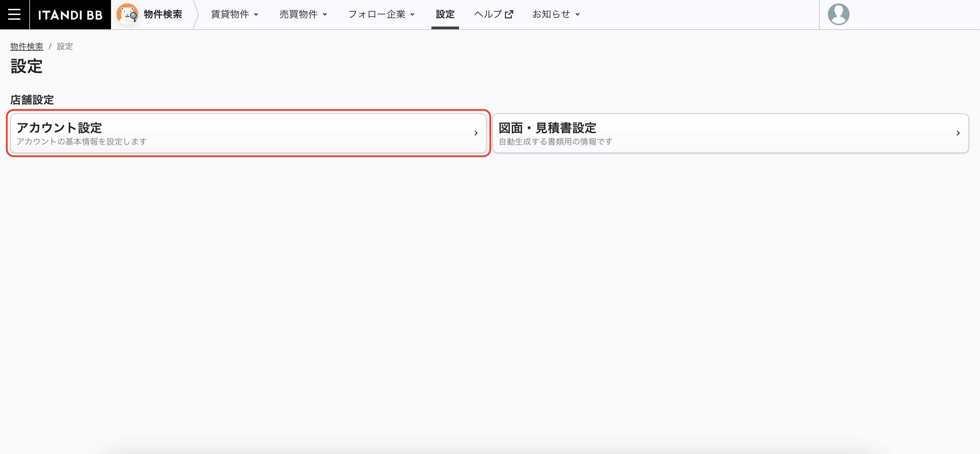The height and width of the screenshot is (454, 980).
Task: Click the ITANDI BB logo
Action: pyautogui.click(x=70, y=14)
